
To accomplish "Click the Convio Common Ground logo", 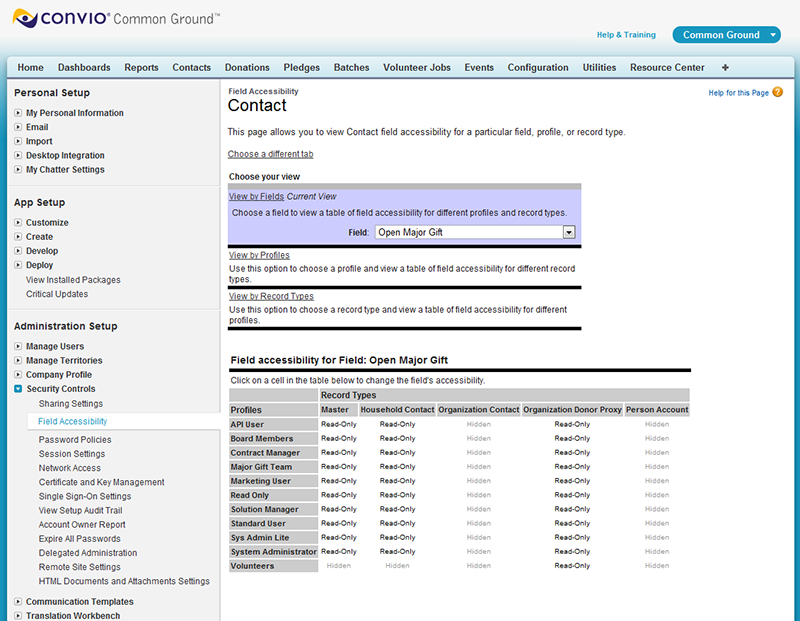I will pyautogui.click(x=115, y=19).
